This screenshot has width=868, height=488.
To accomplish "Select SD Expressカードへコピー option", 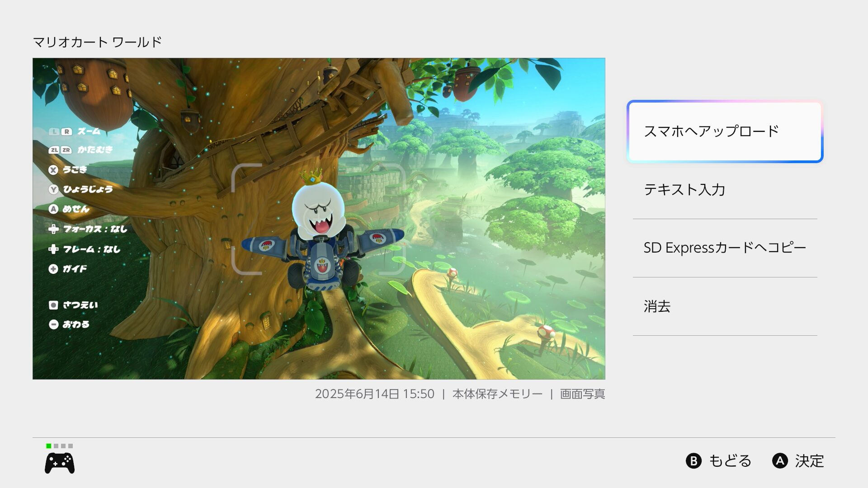I will pyautogui.click(x=725, y=248).
